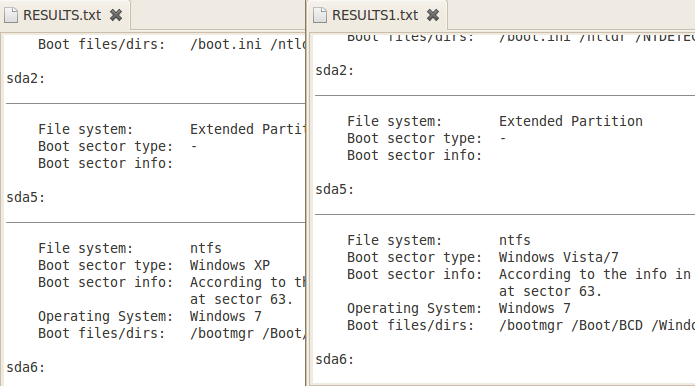Click 'ntfs' file system value in RESULTS1.txt
695x386 pixels.
(x=515, y=240)
